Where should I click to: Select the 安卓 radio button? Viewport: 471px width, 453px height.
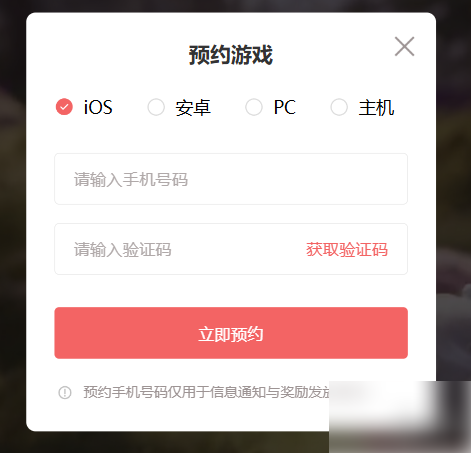[156, 107]
